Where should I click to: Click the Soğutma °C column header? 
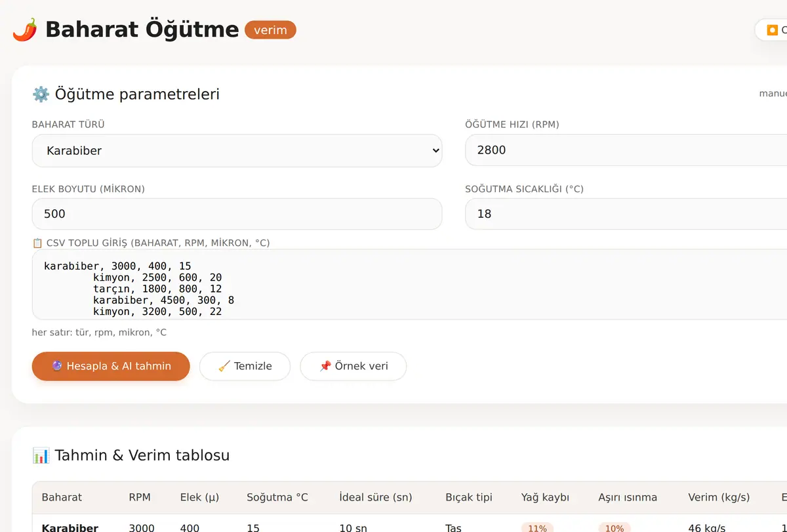pos(277,497)
